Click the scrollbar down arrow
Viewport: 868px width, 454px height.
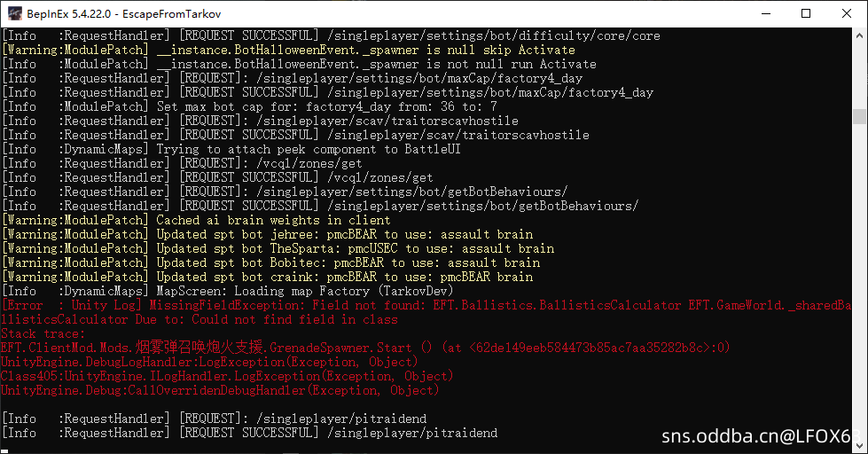(x=859, y=445)
